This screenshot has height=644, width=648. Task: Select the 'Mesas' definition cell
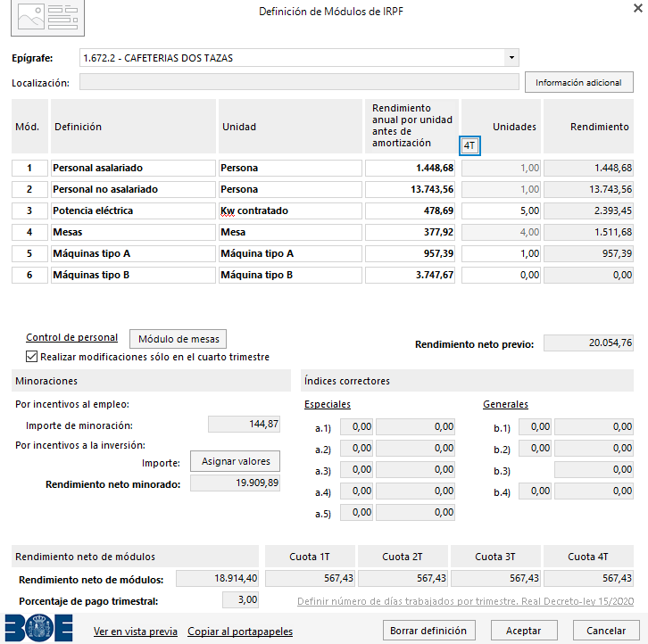pos(133,232)
